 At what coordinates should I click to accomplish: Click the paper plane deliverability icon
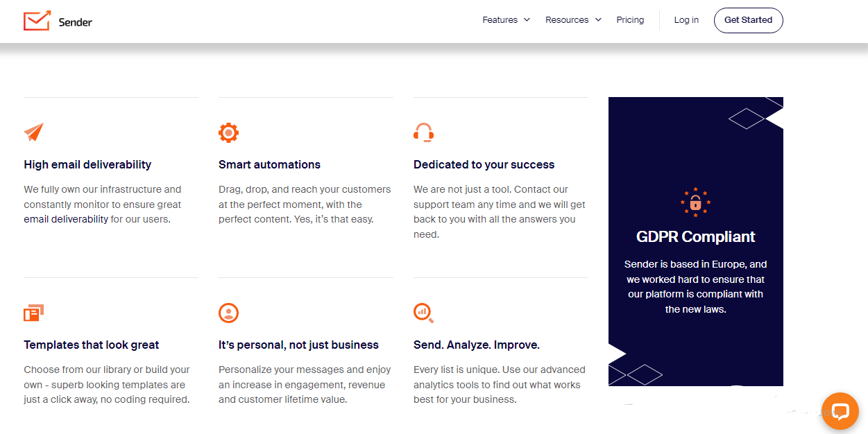tap(33, 132)
